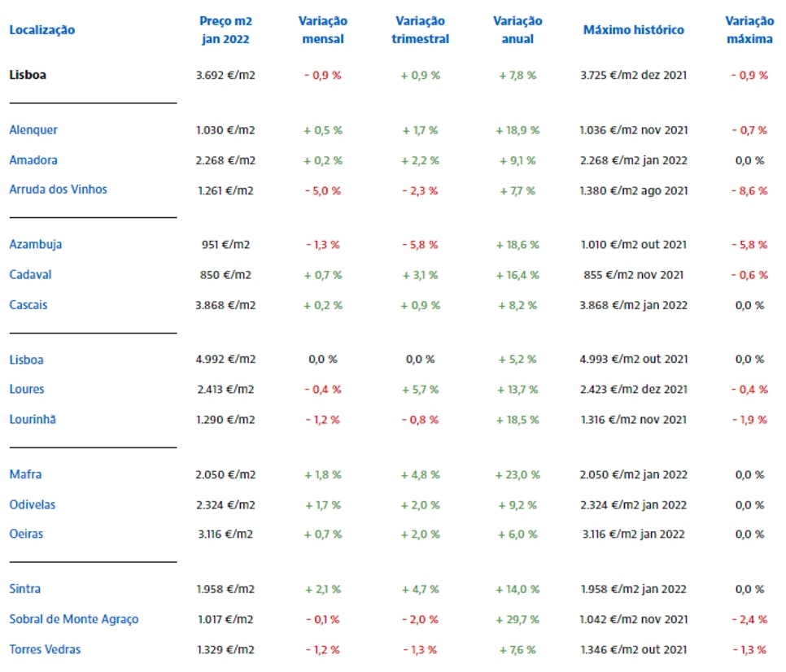The image size is (786, 672).
Task: Select the Variação anual column header
Action: tap(517, 30)
